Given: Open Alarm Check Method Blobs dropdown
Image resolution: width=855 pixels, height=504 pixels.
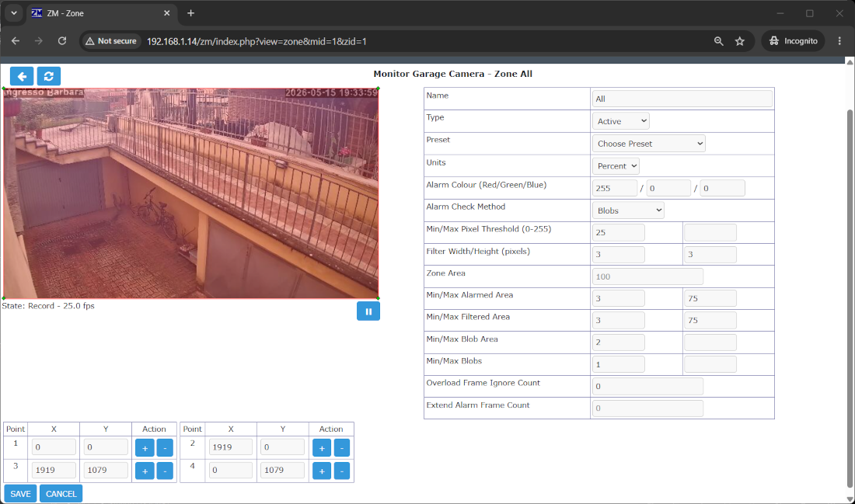Looking at the screenshot, I should pyautogui.click(x=628, y=210).
